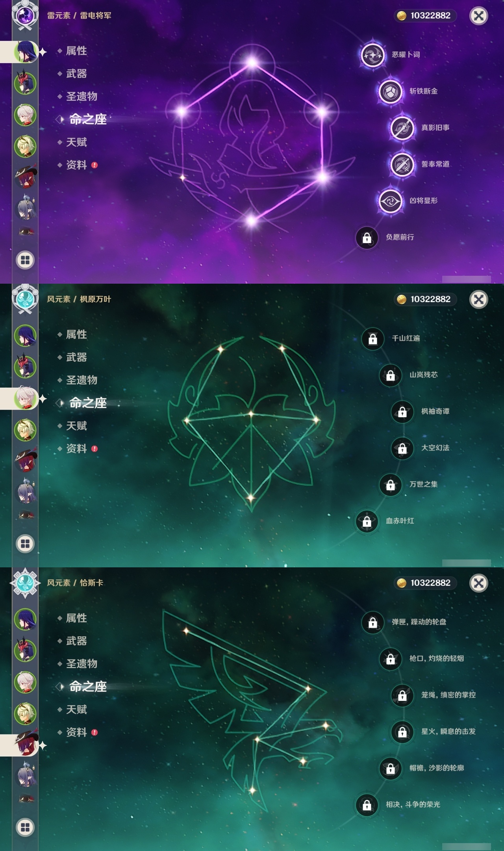Select locked 负愿前行 constellation icon
This screenshot has width=504, height=851.
(x=367, y=238)
